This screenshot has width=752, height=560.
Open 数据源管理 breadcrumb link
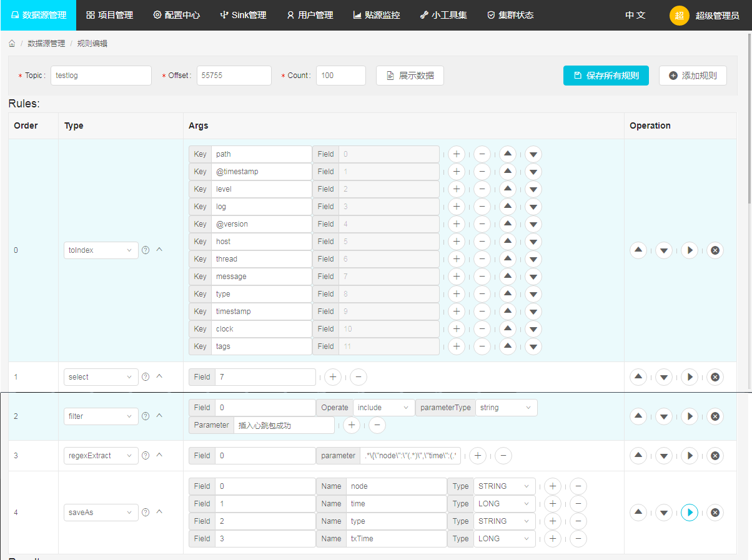click(x=46, y=44)
